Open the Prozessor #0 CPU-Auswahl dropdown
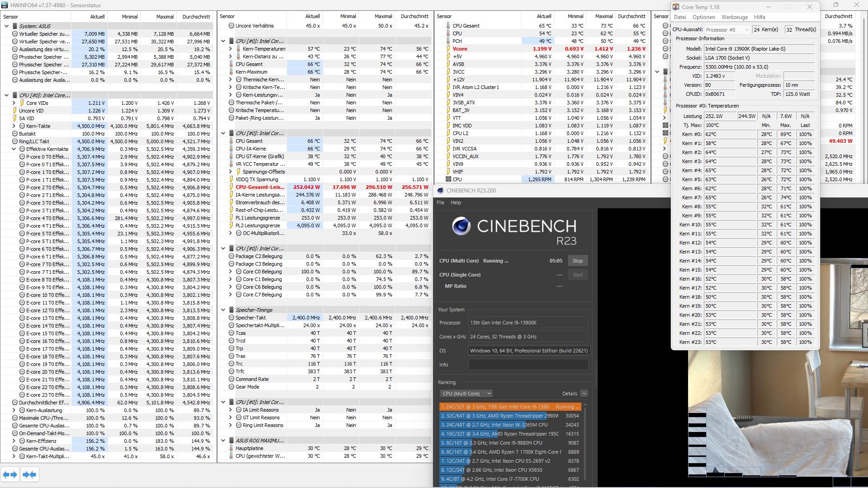The image size is (868, 488). pos(727,30)
